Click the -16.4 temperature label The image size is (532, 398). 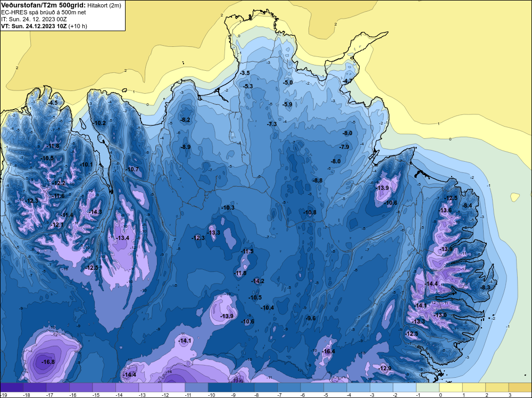click(x=328, y=351)
